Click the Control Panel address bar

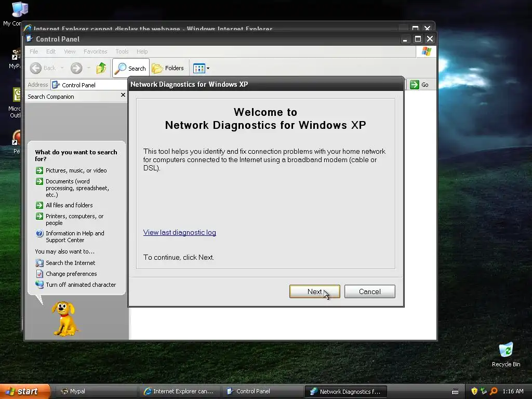click(x=89, y=85)
